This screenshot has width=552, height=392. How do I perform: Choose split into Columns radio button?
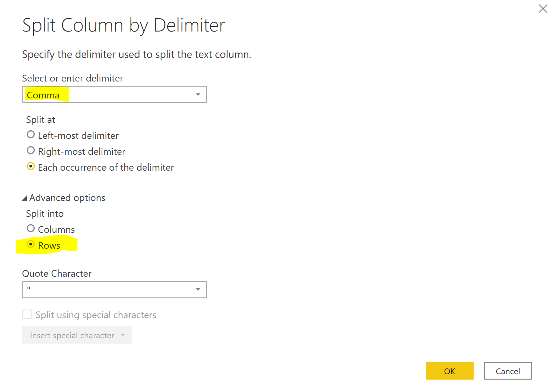point(31,228)
